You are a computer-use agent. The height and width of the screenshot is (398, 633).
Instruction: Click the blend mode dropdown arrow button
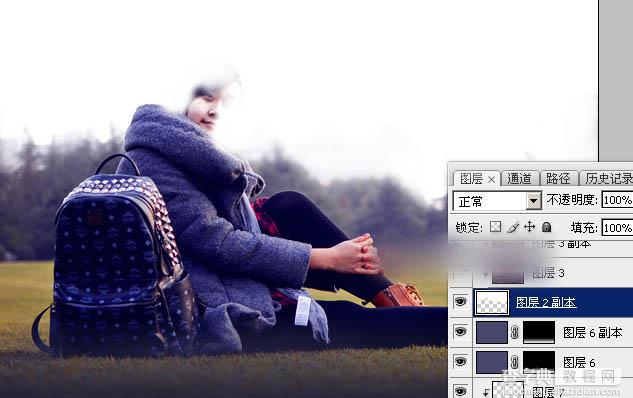pyautogui.click(x=534, y=201)
